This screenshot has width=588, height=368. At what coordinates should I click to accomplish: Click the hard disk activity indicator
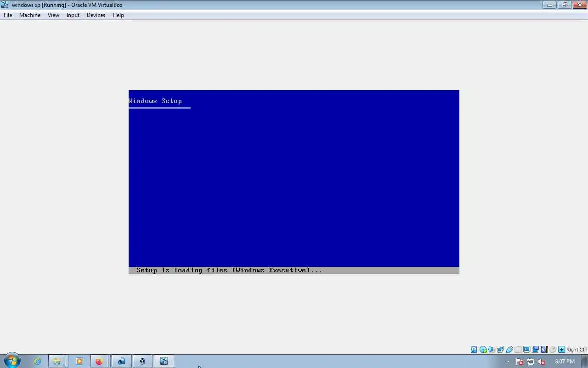[474, 350]
